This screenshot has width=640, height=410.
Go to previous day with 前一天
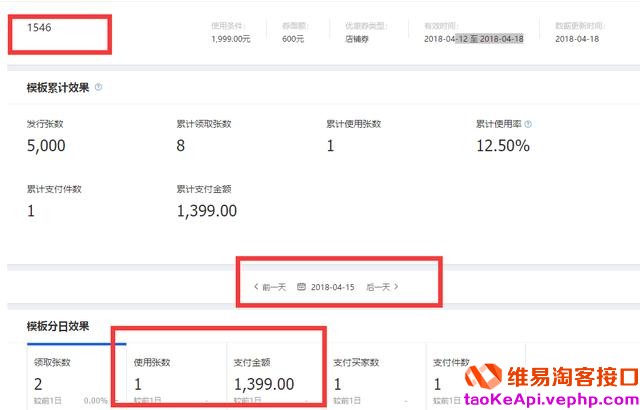tap(270, 287)
